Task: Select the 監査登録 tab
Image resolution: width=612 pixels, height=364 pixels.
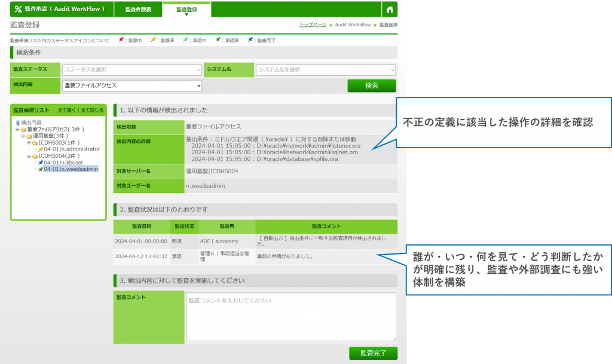Action: point(186,10)
